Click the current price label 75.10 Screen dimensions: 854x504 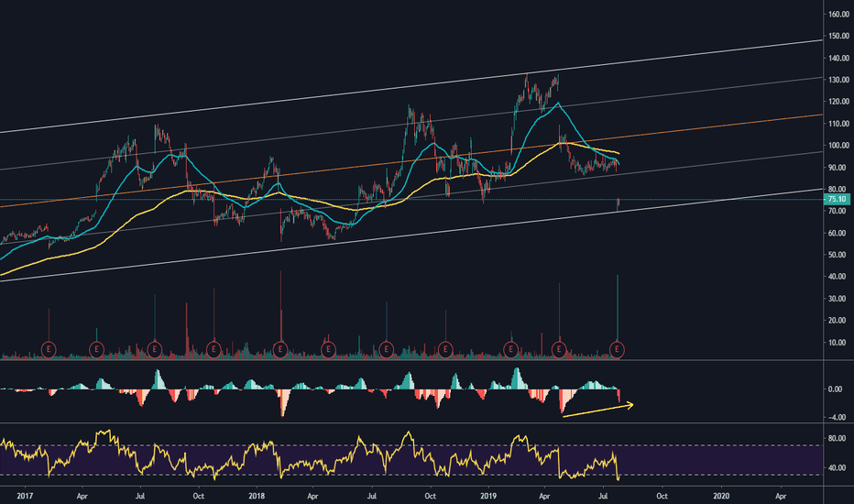[838, 200]
